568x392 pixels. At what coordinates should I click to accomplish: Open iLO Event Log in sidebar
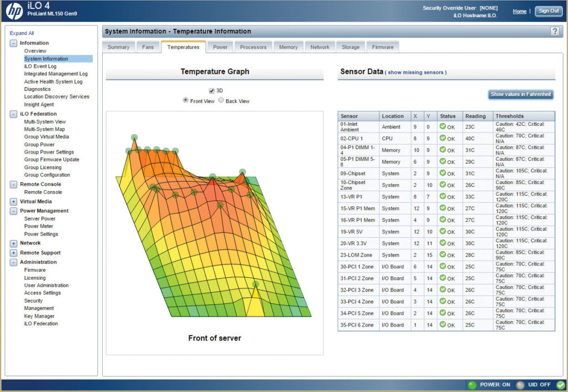(x=40, y=66)
